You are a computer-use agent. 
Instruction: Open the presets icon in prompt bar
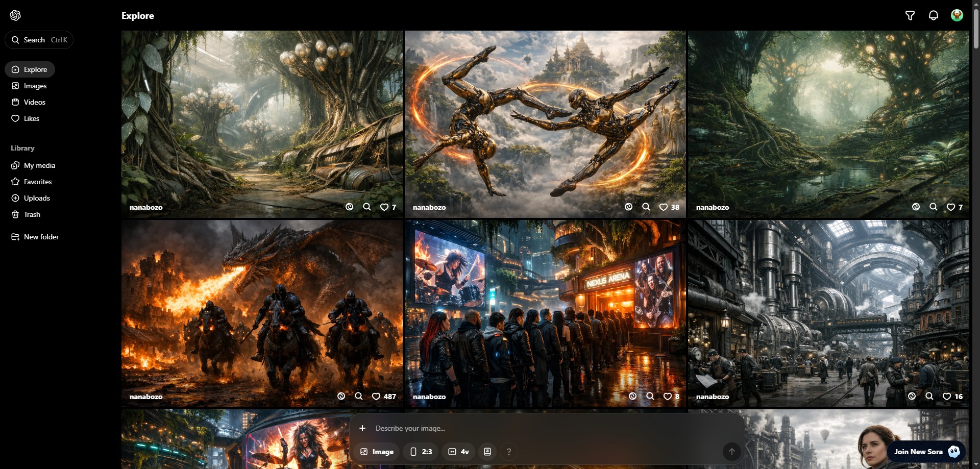(x=487, y=452)
